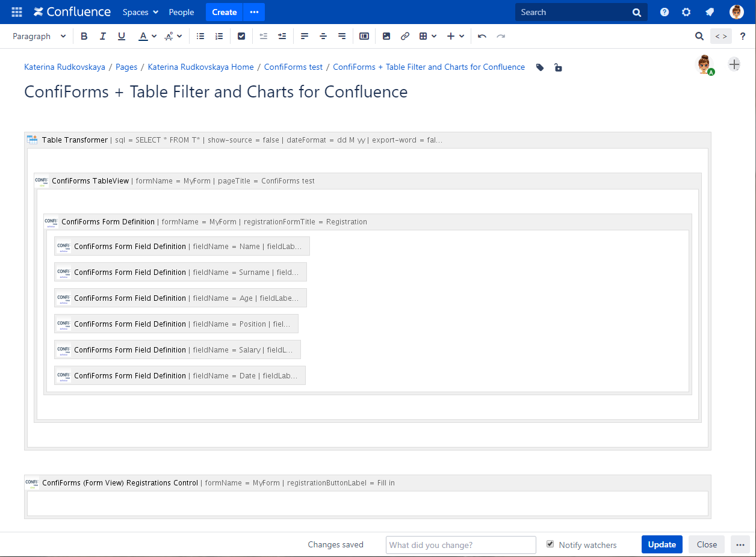Open the People menu
The height and width of the screenshot is (557, 756).
[x=181, y=12]
